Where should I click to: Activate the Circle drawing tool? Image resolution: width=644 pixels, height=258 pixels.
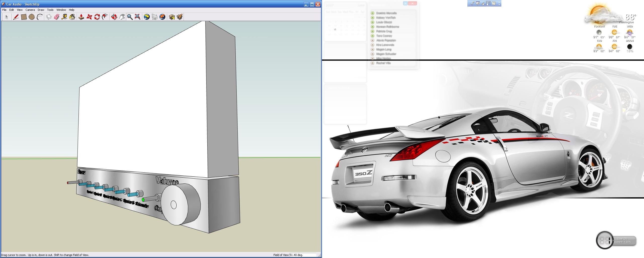tap(32, 17)
